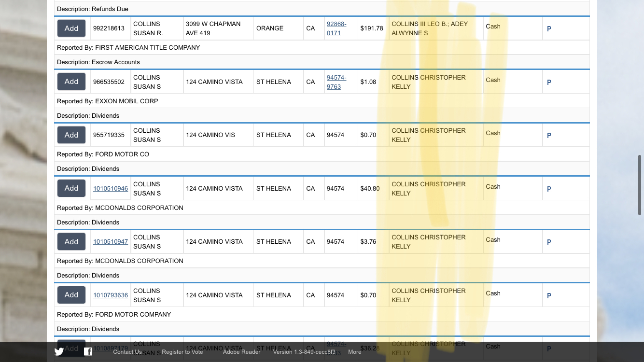This screenshot has height=362, width=644.
Task: Click 'Description: Escrow Accounts'
Action: (98, 62)
